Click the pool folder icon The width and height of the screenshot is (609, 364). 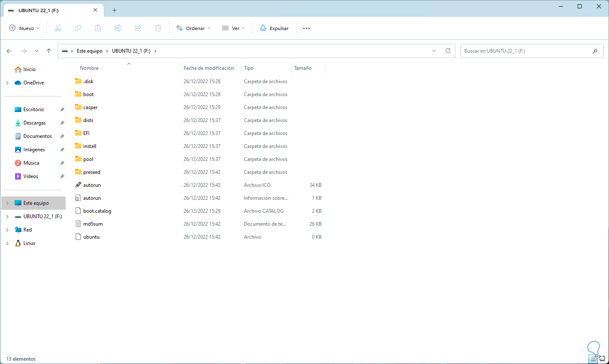click(x=78, y=159)
